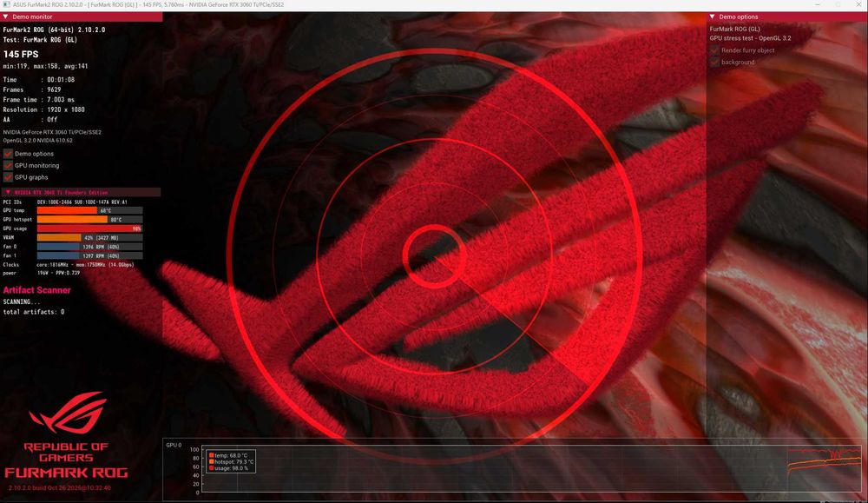Click the FurMark app icon in title bar

point(6,4)
